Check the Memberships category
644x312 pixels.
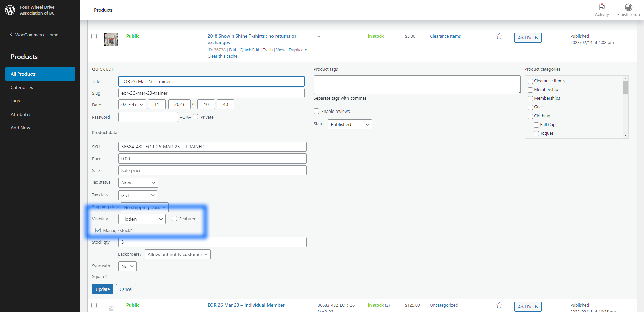530,99
